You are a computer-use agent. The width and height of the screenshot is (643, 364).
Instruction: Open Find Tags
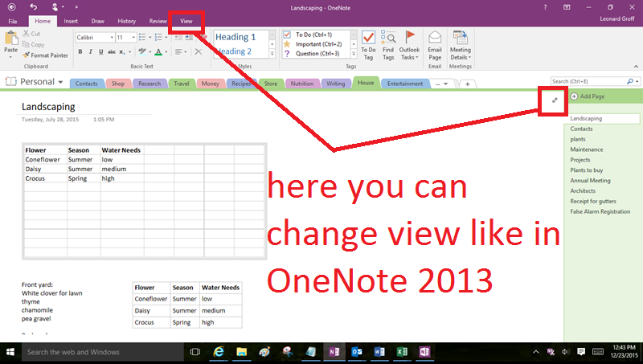tap(388, 46)
